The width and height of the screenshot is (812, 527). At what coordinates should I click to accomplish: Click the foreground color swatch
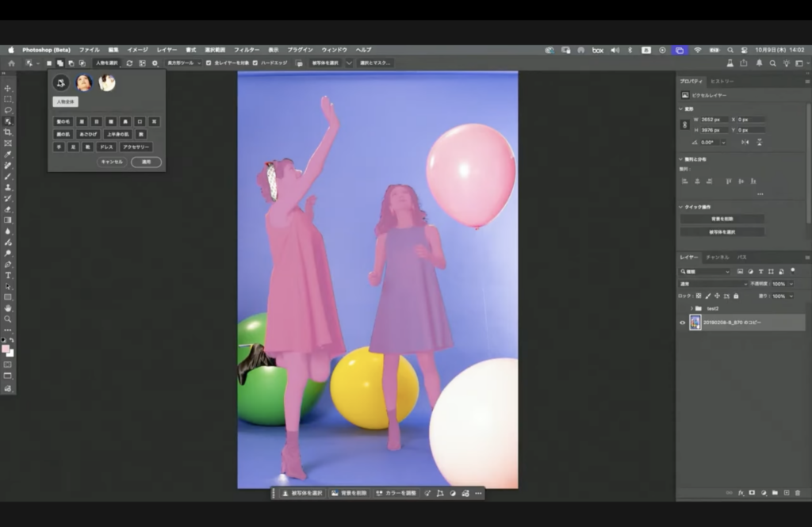tap(6, 349)
